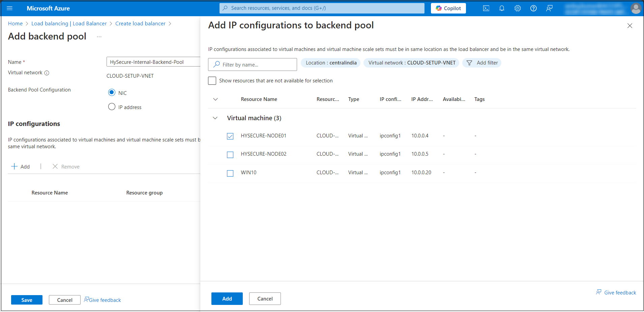Image resolution: width=644 pixels, height=312 pixels.
Task: Click the top bar feedback icon
Action: [549, 8]
